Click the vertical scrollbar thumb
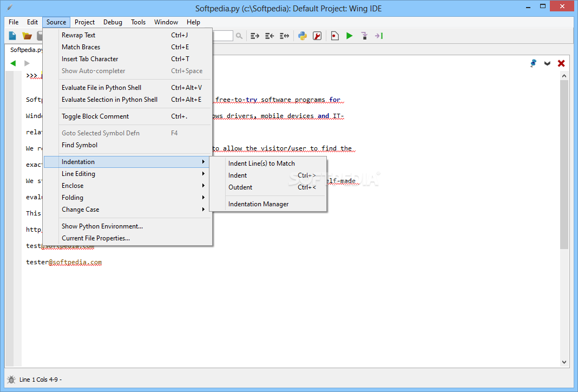This screenshot has width=578, height=392. (x=564, y=164)
